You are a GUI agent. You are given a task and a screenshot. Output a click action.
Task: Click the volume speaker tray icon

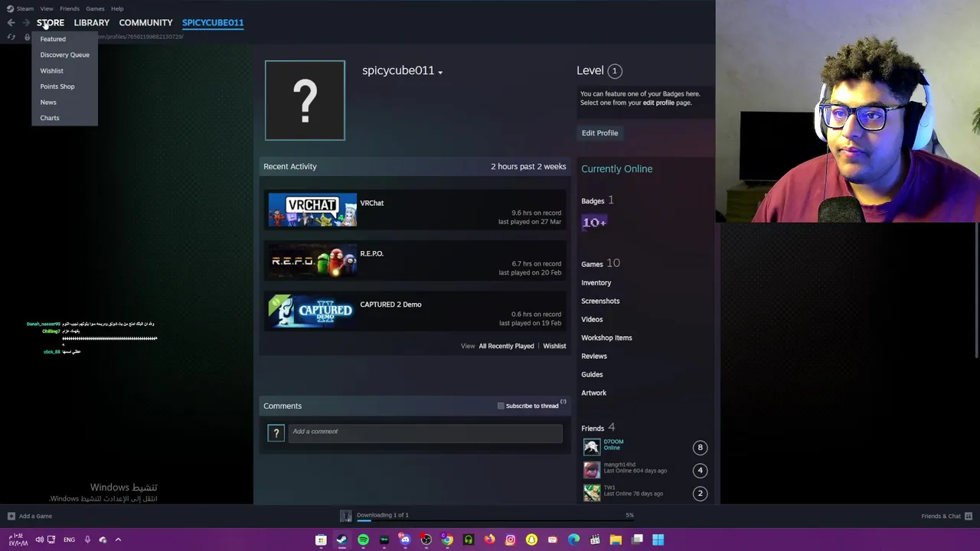pos(39,540)
